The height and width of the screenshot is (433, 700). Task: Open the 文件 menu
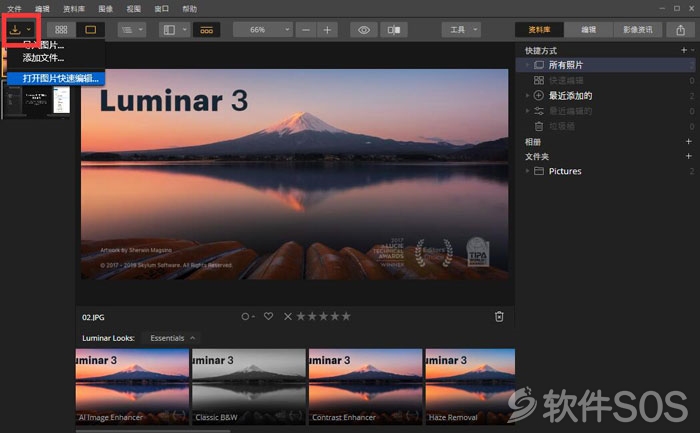click(x=14, y=8)
